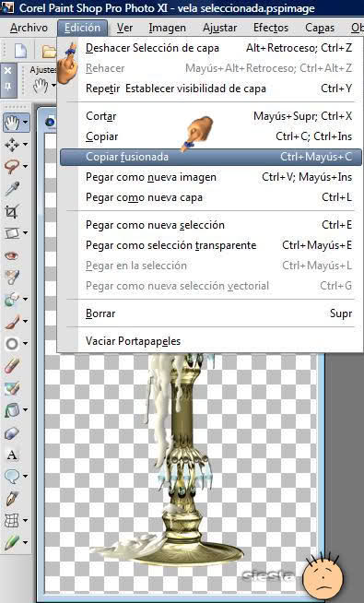Open the Archivo menu
The image size is (364, 603).
tap(29, 28)
